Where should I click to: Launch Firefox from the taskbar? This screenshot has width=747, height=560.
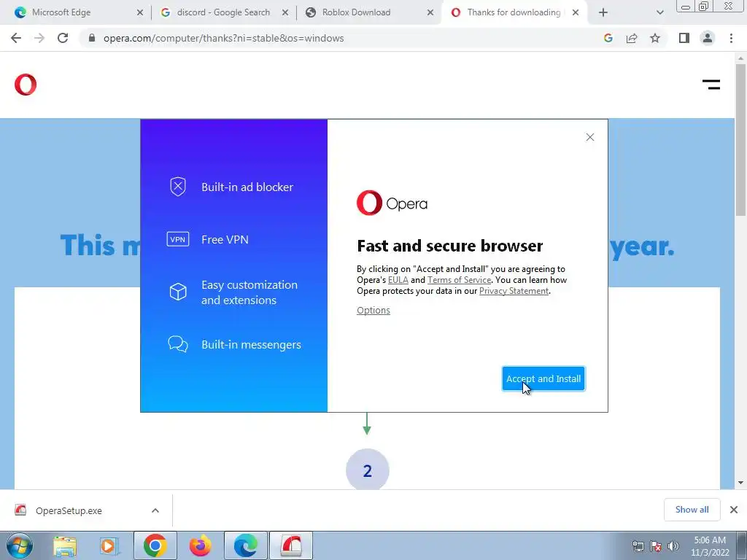coord(200,545)
